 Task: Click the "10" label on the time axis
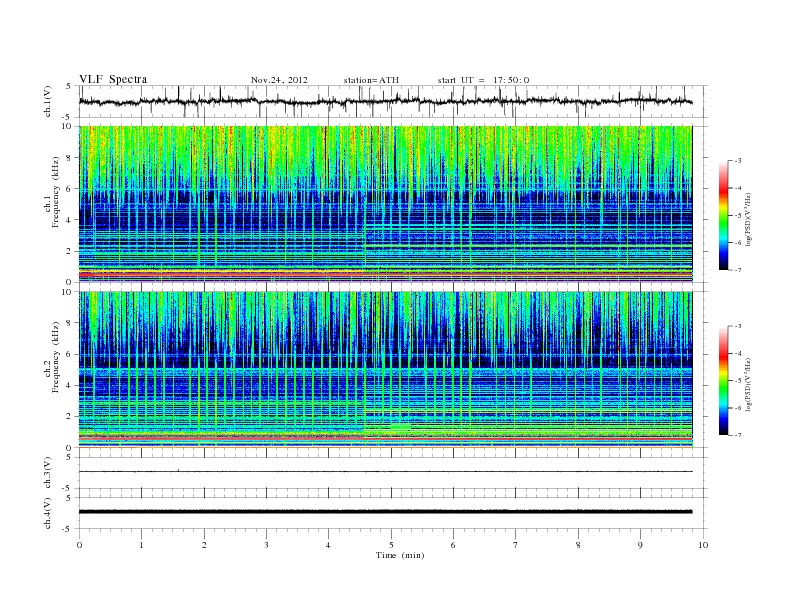point(703,545)
